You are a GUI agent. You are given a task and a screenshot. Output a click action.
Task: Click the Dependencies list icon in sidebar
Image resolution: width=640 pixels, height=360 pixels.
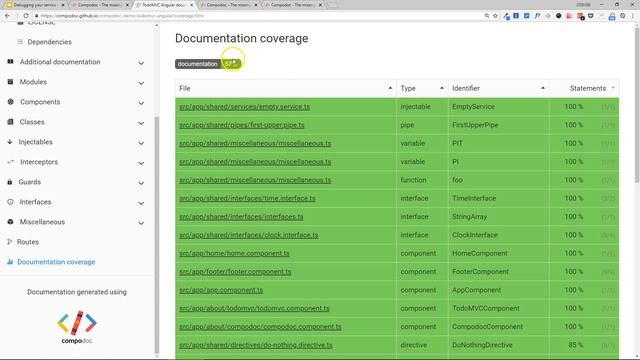[20, 42]
